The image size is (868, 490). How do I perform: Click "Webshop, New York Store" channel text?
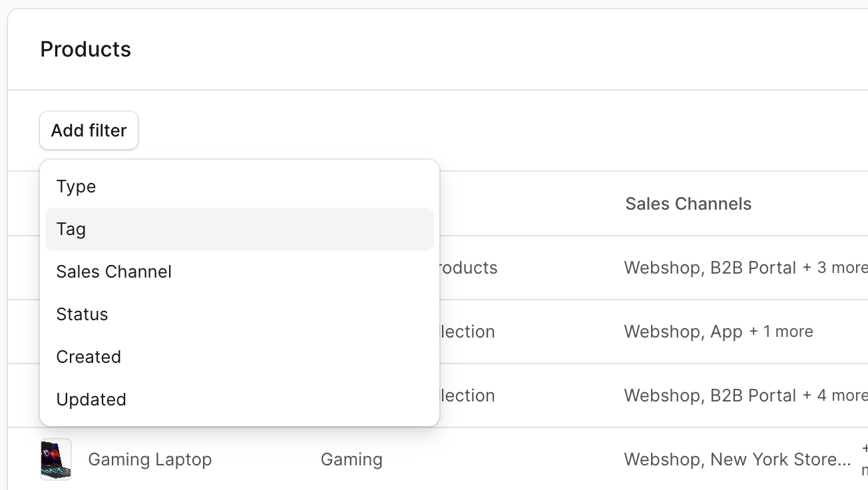(x=737, y=459)
